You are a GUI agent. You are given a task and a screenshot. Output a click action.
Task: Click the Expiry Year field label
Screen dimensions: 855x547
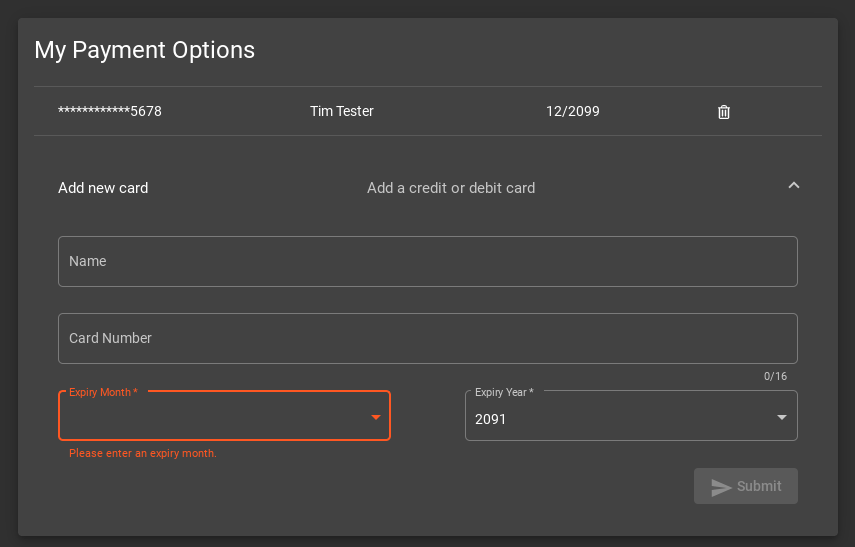tap(504, 392)
